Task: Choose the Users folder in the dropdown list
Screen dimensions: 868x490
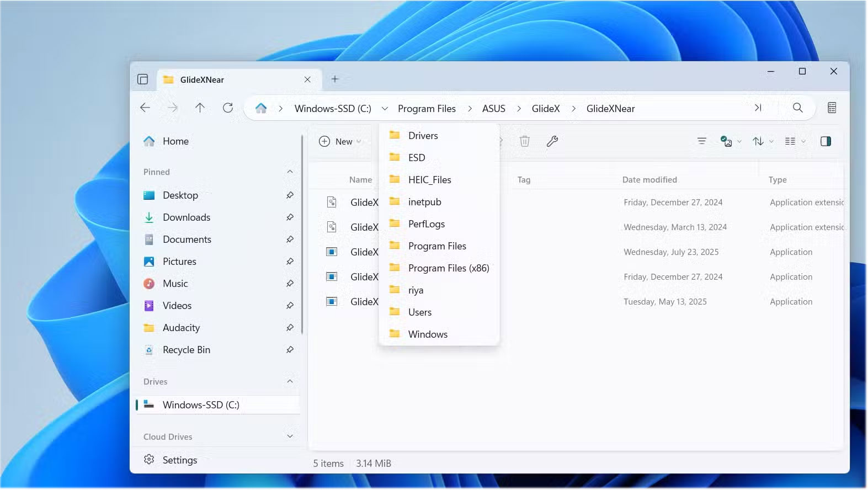Action: click(x=419, y=312)
